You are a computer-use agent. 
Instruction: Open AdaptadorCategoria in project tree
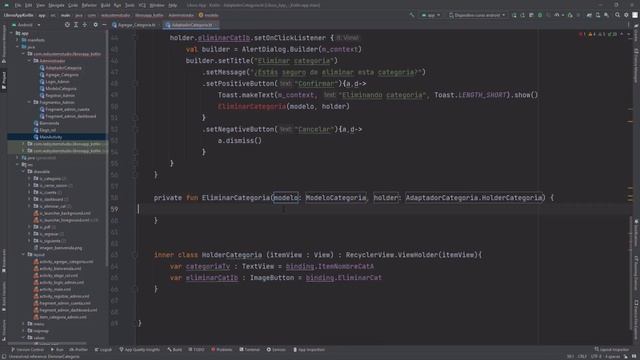(x=60, y=68)
